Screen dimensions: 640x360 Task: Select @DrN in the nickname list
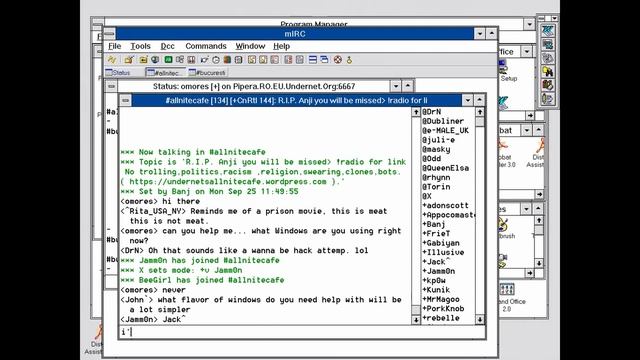[x=431, y=112]
